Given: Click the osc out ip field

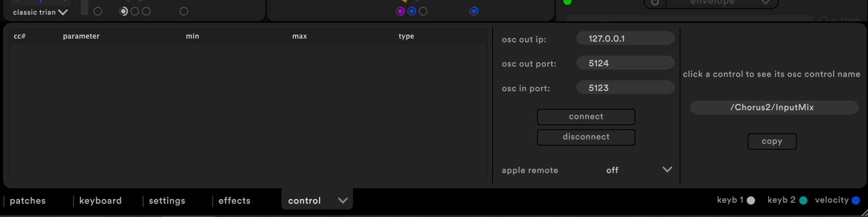Looking at the screenshot, I should [625, 39].
